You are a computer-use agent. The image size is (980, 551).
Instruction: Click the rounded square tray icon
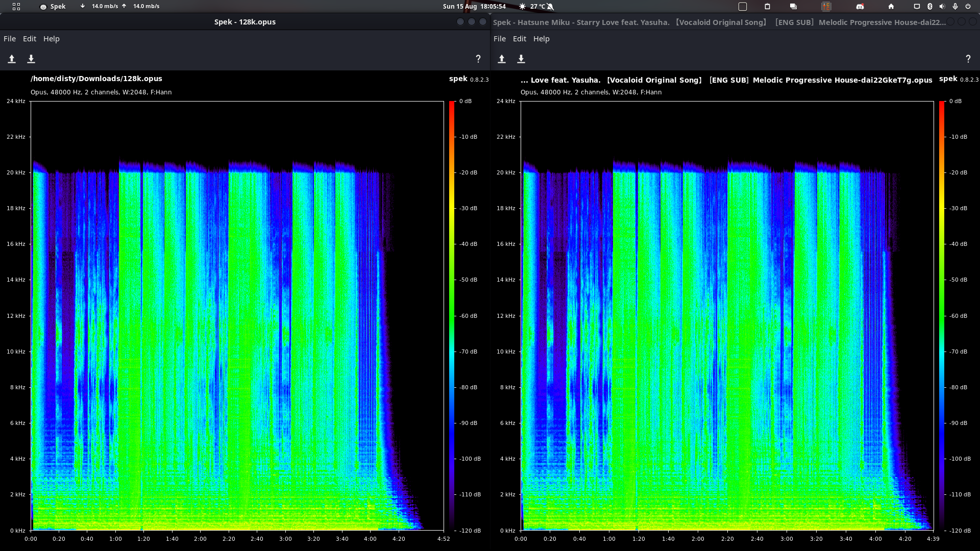click(x=743, y=7)
